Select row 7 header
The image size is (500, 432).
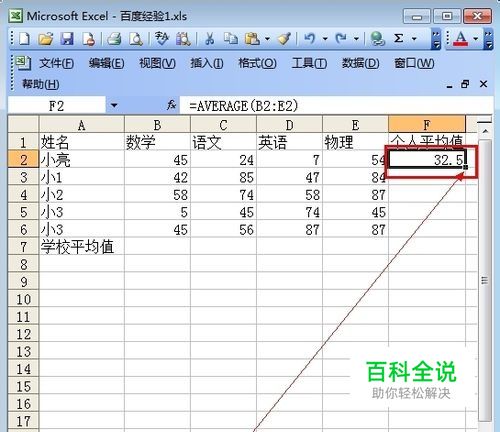pyautogui.click(x=23, y=247)
